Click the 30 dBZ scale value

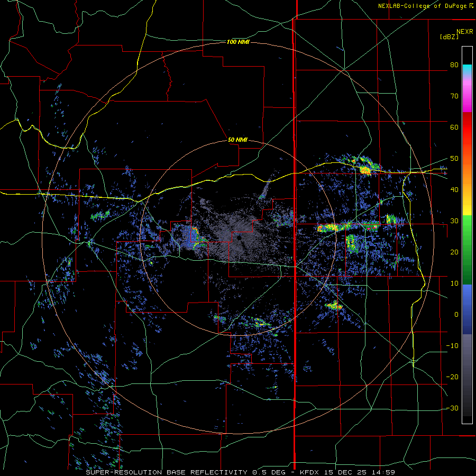tap(454, 221)
